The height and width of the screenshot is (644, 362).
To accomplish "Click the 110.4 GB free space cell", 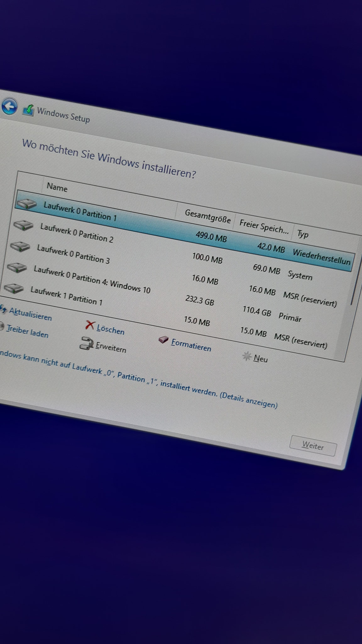I will (x=257, y=311).
